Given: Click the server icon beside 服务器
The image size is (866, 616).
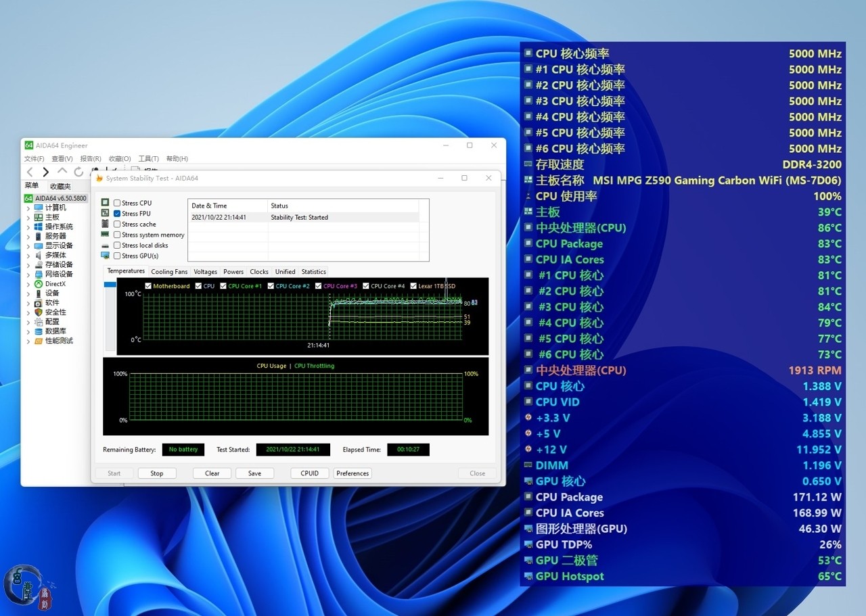Looking at the screenshot, I should click(39, 236).
